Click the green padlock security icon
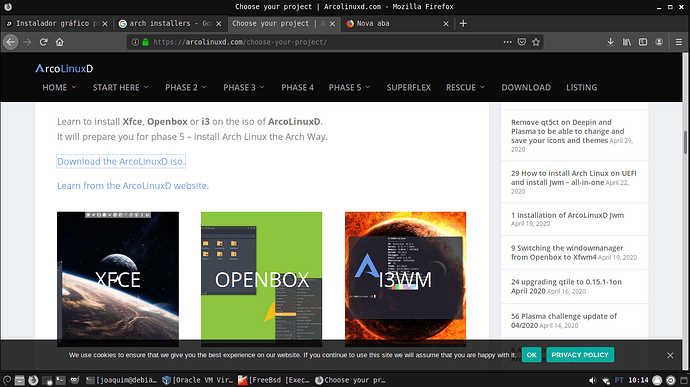The width and height of the screenshot is (690, 387). (x=145, y=42)
